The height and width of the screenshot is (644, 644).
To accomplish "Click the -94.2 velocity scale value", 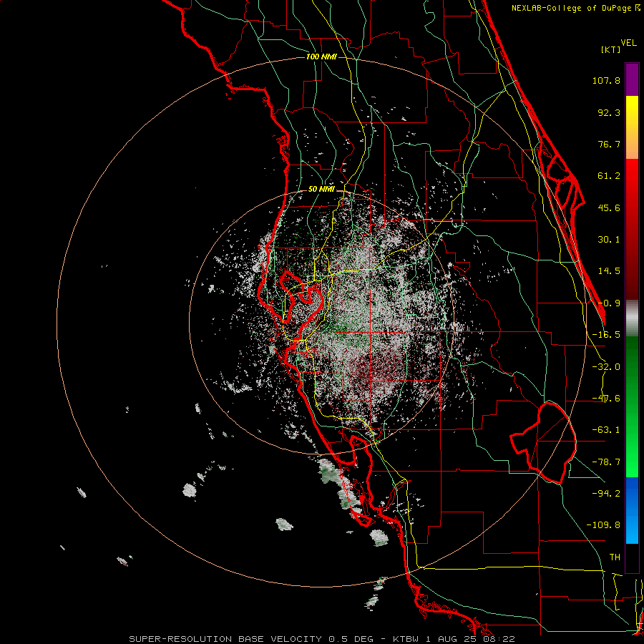I will (606, 493).
